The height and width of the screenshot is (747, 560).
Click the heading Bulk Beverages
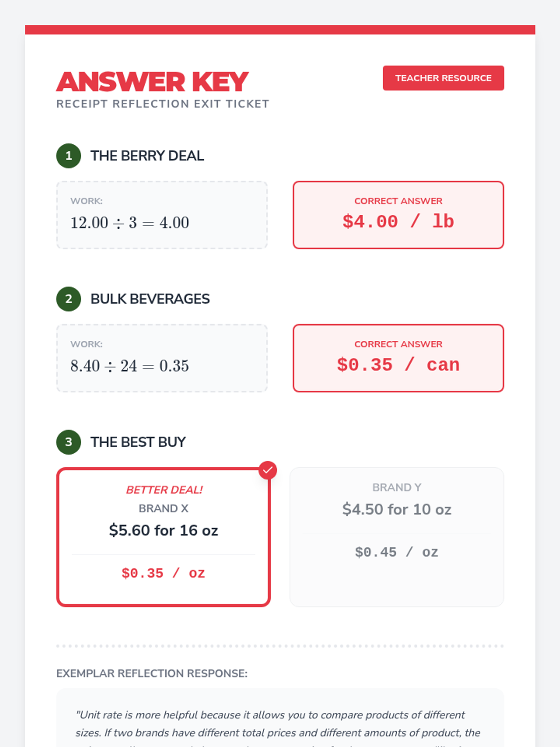[150, 299]
